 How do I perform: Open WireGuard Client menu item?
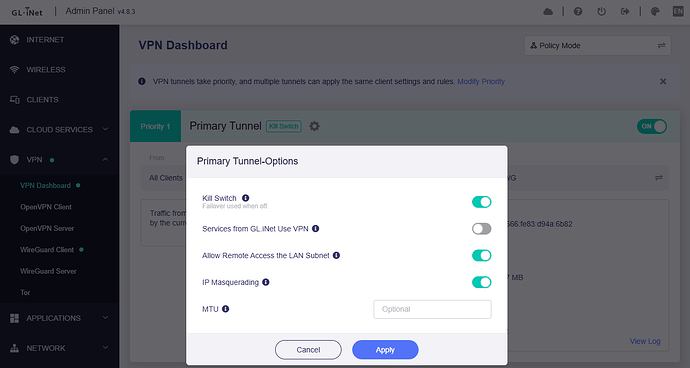[x=47, y=250]
